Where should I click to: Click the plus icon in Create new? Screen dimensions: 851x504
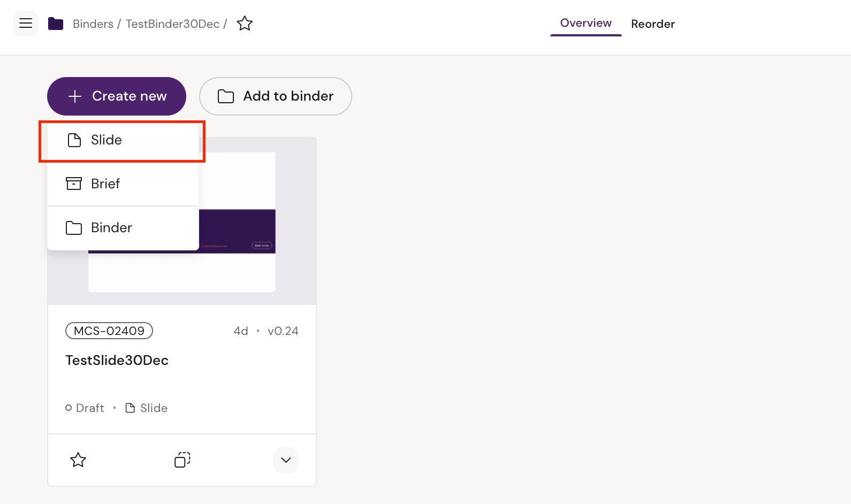[75, 96]
